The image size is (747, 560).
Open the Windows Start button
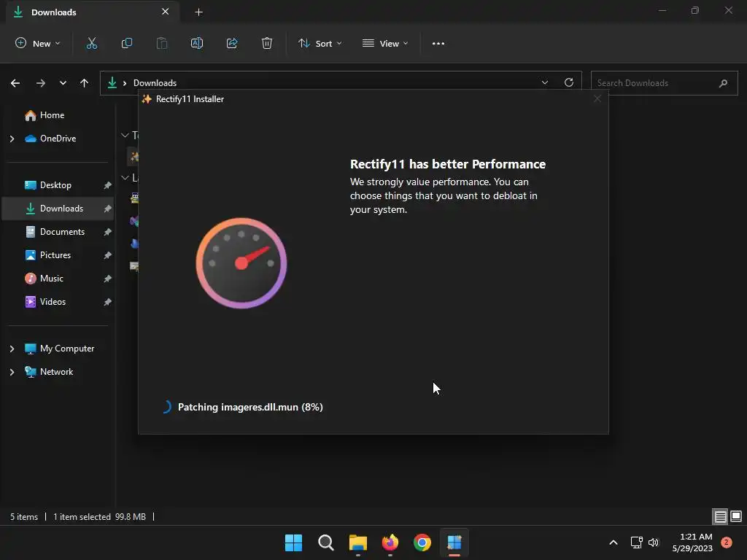coord(293,542)
